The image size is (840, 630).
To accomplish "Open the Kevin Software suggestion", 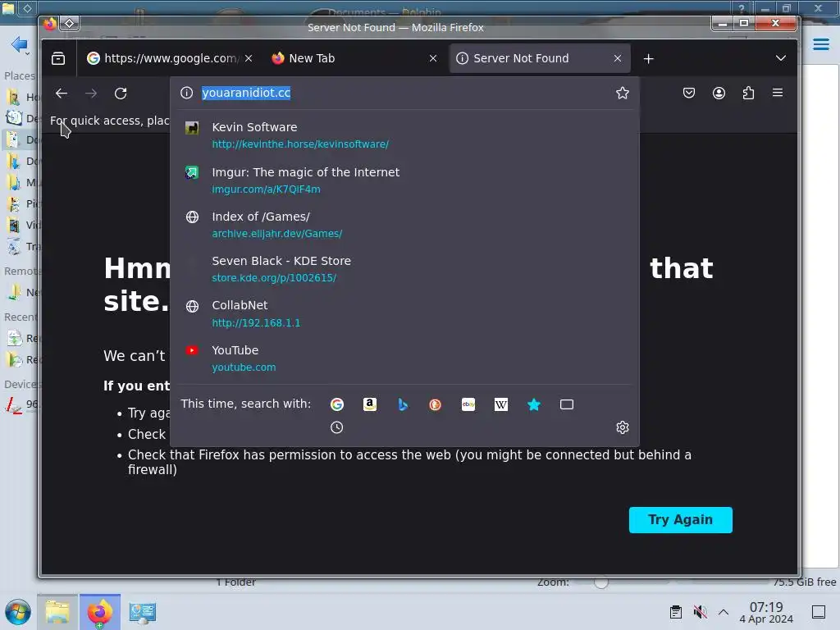I will [405, 135].
